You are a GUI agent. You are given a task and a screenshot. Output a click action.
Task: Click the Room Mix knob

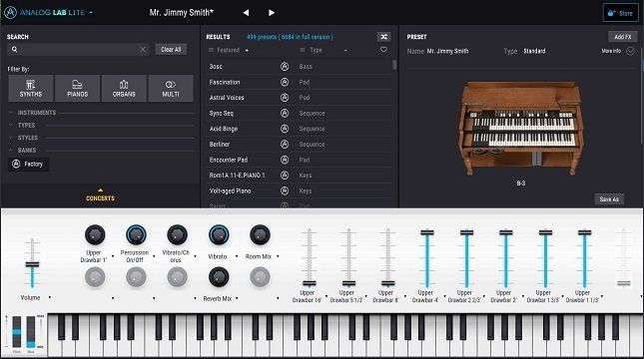(260, 234)
